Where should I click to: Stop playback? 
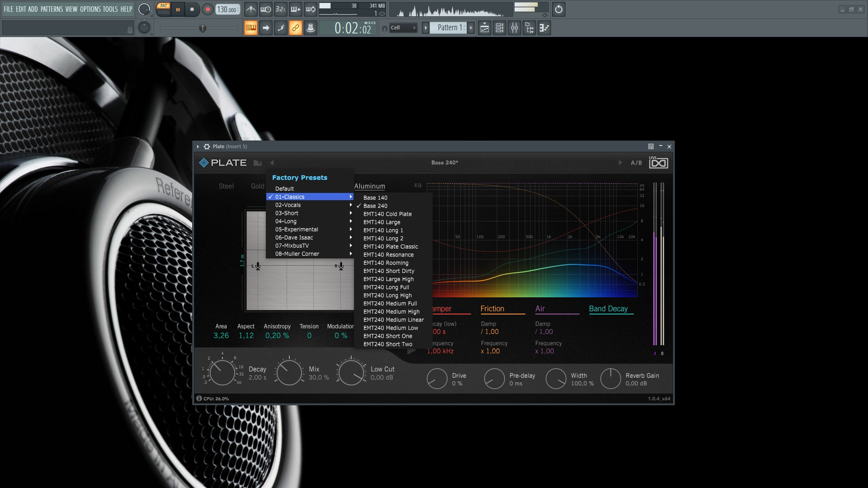[x=192, y=9]
